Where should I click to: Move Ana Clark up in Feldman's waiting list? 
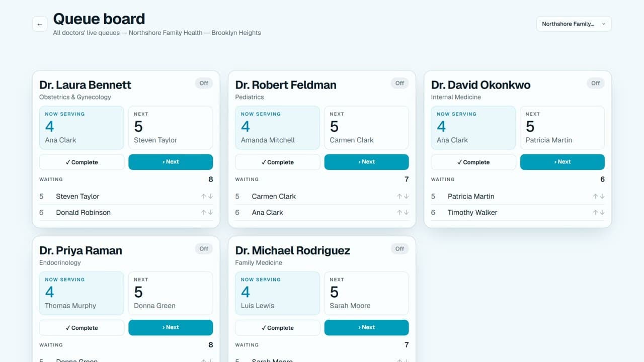(x=399, y=213)
